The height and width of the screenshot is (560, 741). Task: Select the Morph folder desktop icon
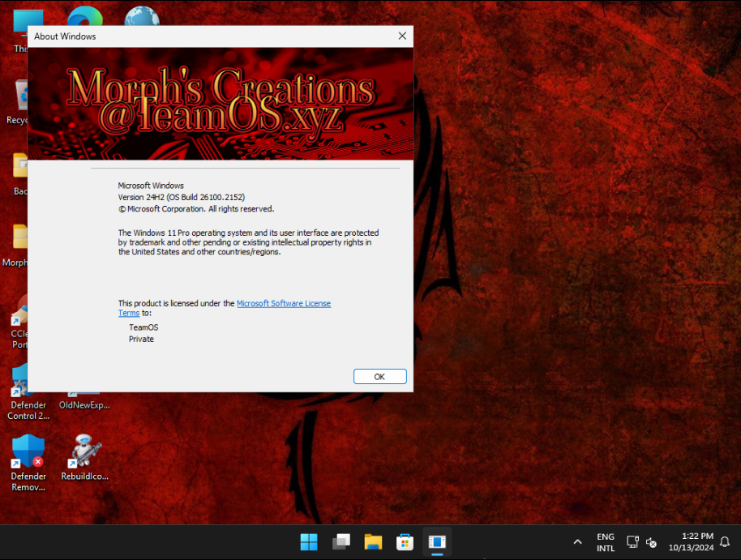(x=15, y=246)
